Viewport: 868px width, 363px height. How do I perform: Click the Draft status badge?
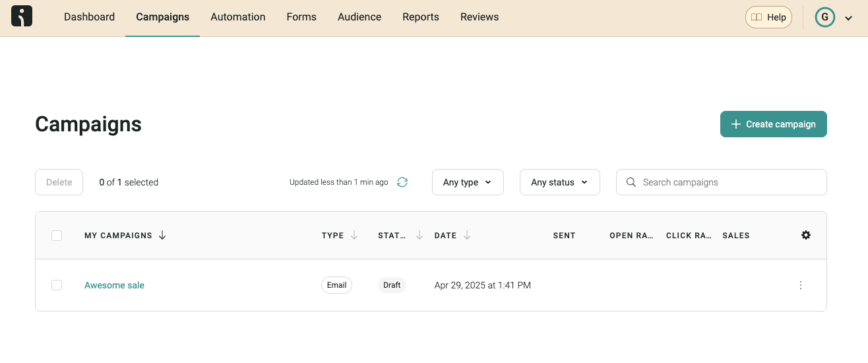[392, 285]
